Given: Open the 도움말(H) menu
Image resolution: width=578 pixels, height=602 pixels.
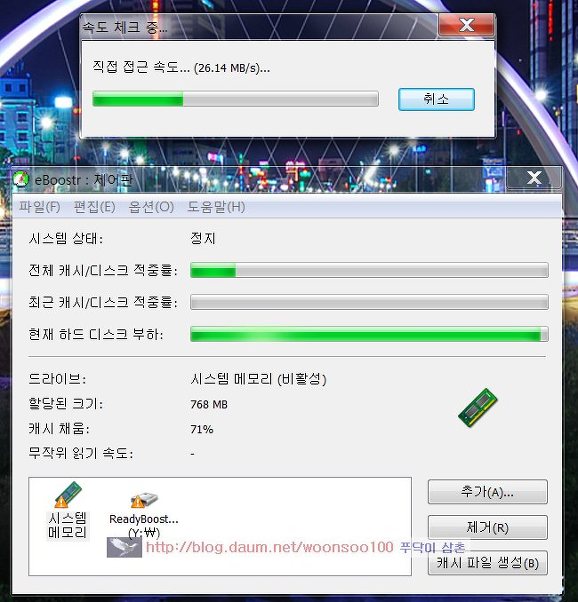Looking at the screenshot, I should (216, 207).
